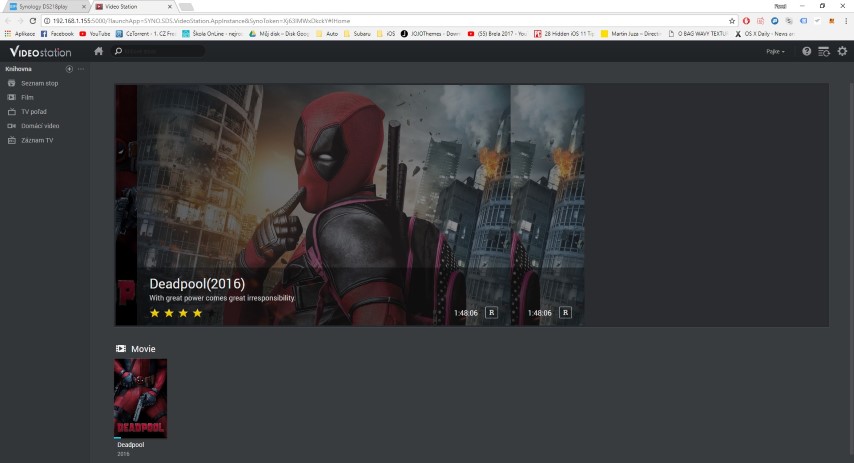This screenshot has width=854, height=463.
Task: Open O BAG WAVY TEXTU bookmark
Action: click(698, 34)
